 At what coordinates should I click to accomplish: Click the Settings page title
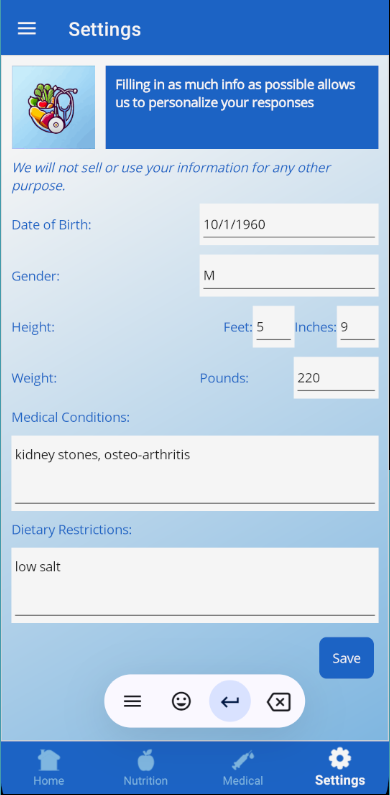coord(104,29)
